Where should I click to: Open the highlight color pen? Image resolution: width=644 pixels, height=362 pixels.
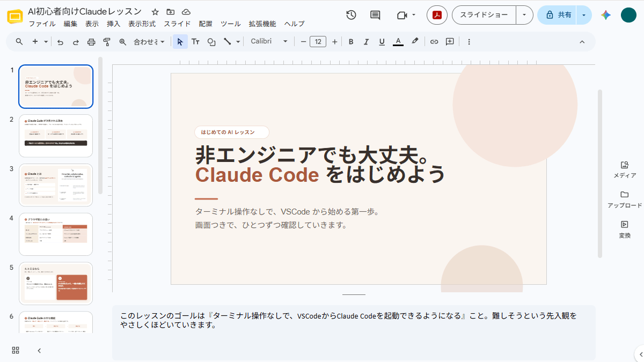[x=414, y=41]
